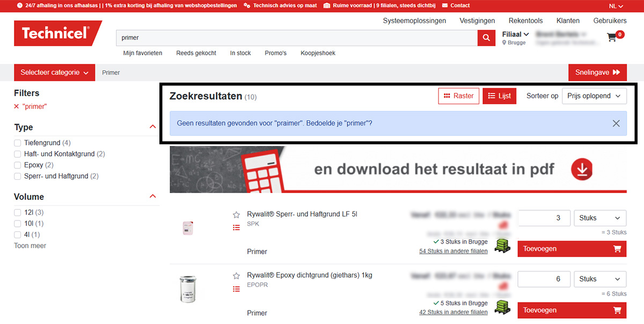Open Klanten menu
Image resolution: width=644 pixels, height=324 pixels.
pyautogui.click(x=568, y=21)
